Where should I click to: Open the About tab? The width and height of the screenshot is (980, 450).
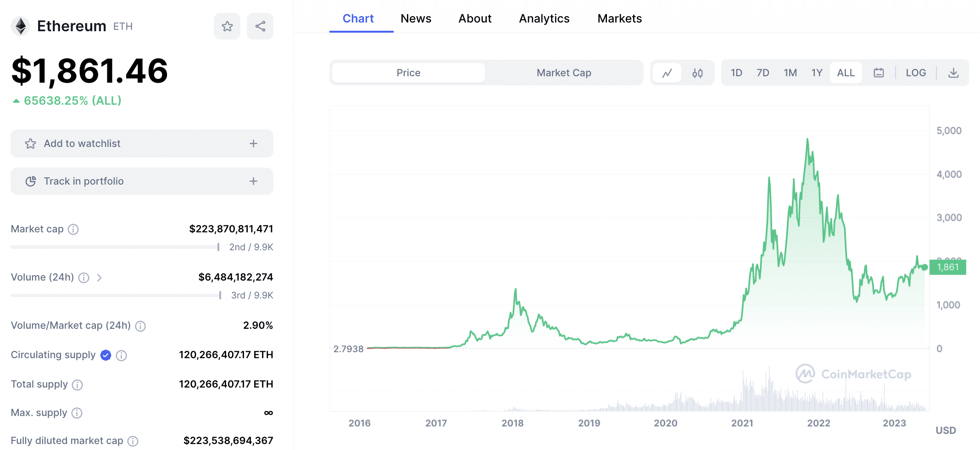point(475,18)
